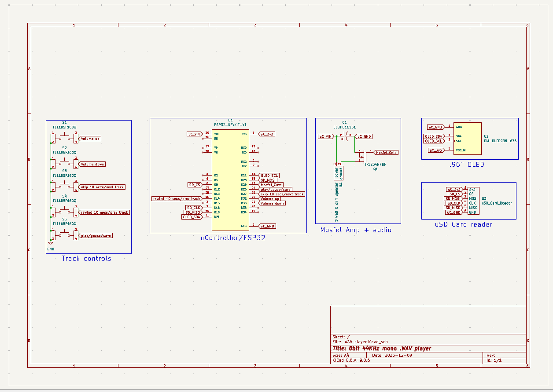Click the "Mosfet Amp + audio" caption
The image size is (553, 392).
pyautogui.click(x=355, y=230)
